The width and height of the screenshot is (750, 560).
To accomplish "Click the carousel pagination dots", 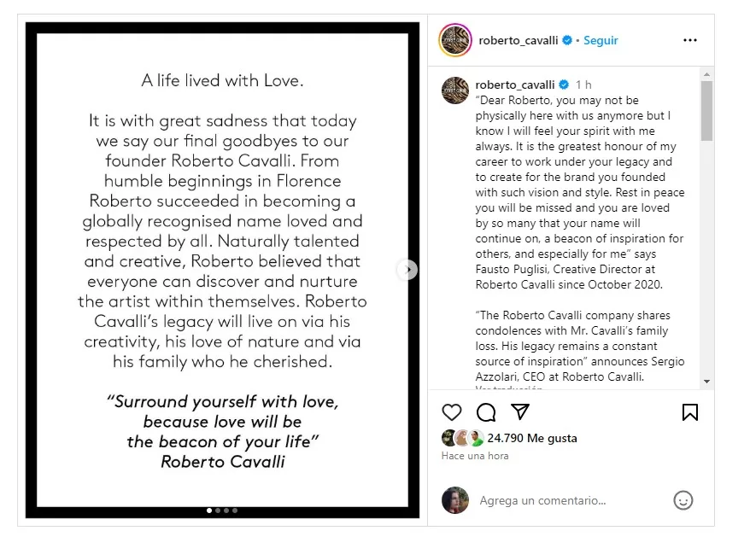I will [x=222, y=510].
